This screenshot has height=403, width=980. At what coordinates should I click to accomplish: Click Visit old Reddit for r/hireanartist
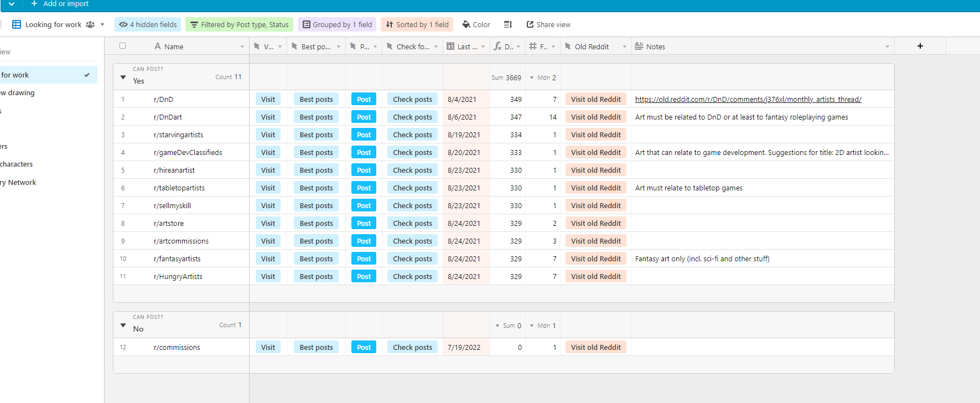coord(596,170)
